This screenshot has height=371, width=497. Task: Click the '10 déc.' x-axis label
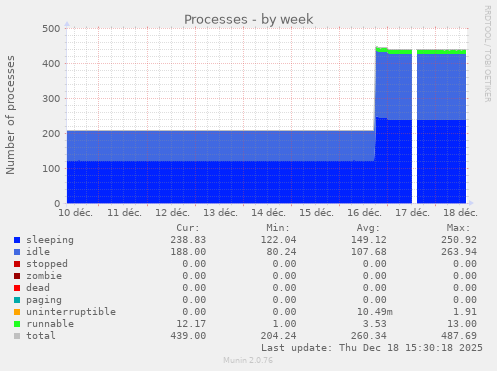tap(76, 213)
